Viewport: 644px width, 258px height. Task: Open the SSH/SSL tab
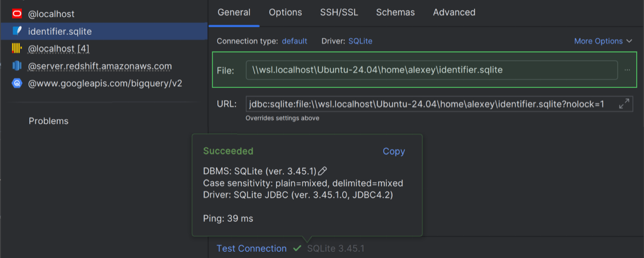pyautogui.click(x=339, y=12)
